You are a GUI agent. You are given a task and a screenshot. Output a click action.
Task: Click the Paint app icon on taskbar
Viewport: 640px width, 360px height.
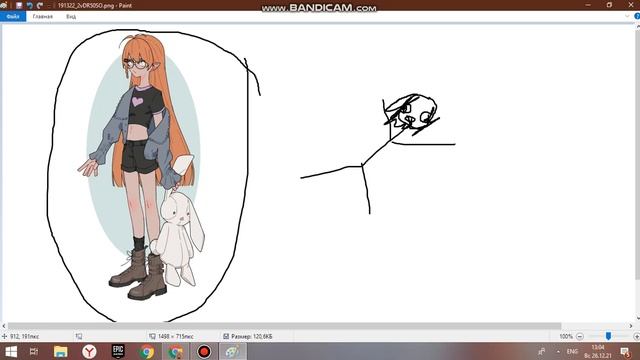click(233, 351)
